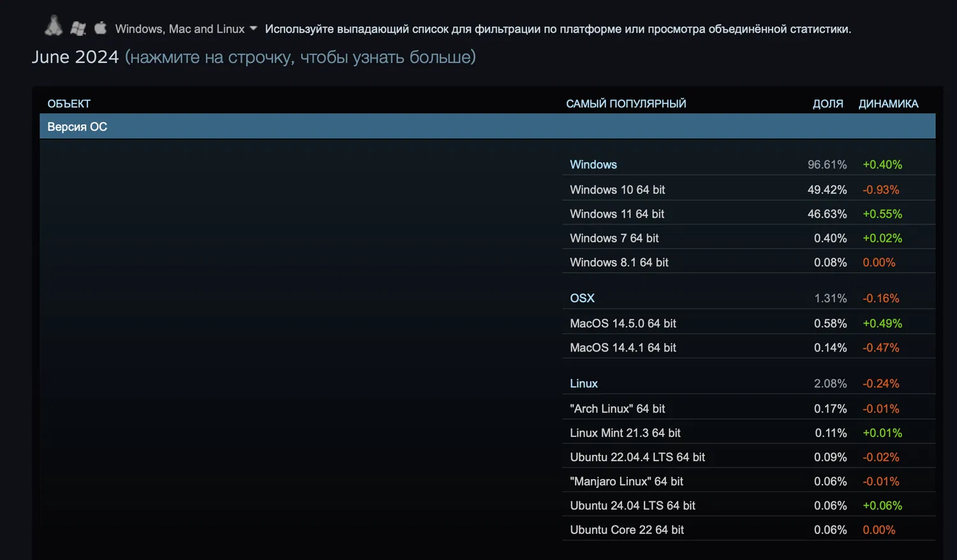Click the Ubuntu 22.04.4 LTS 64 bit row
The image size is (957, 560).
click(749, 457)
